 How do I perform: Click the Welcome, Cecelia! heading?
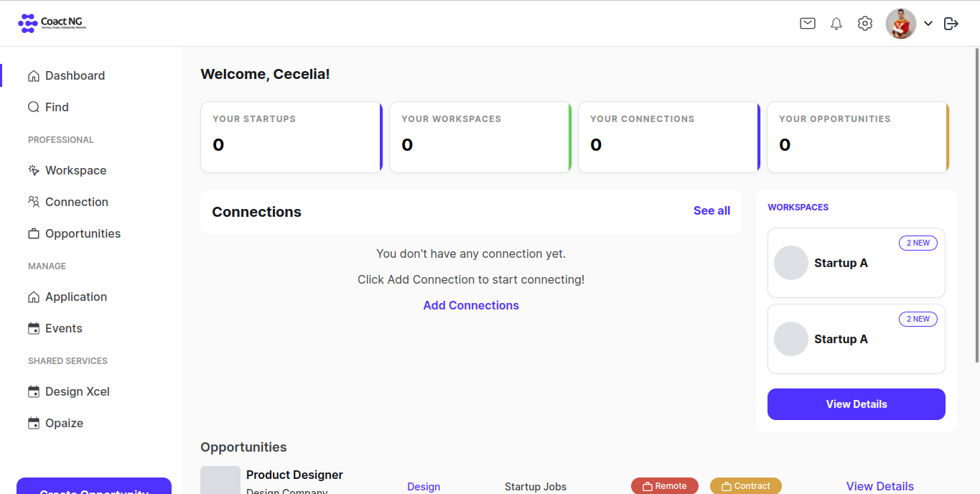point(265,74)
